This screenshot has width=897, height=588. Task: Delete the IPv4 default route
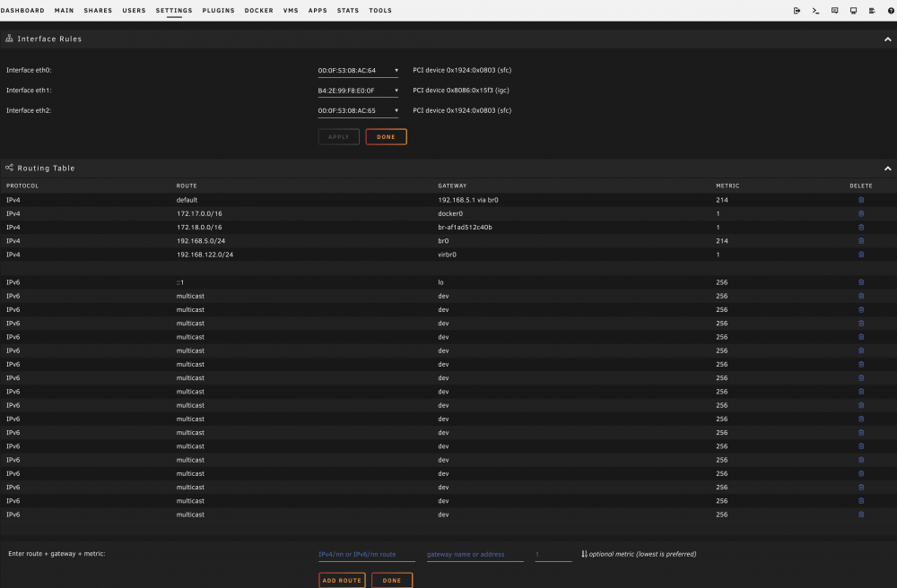pos(861,200)
